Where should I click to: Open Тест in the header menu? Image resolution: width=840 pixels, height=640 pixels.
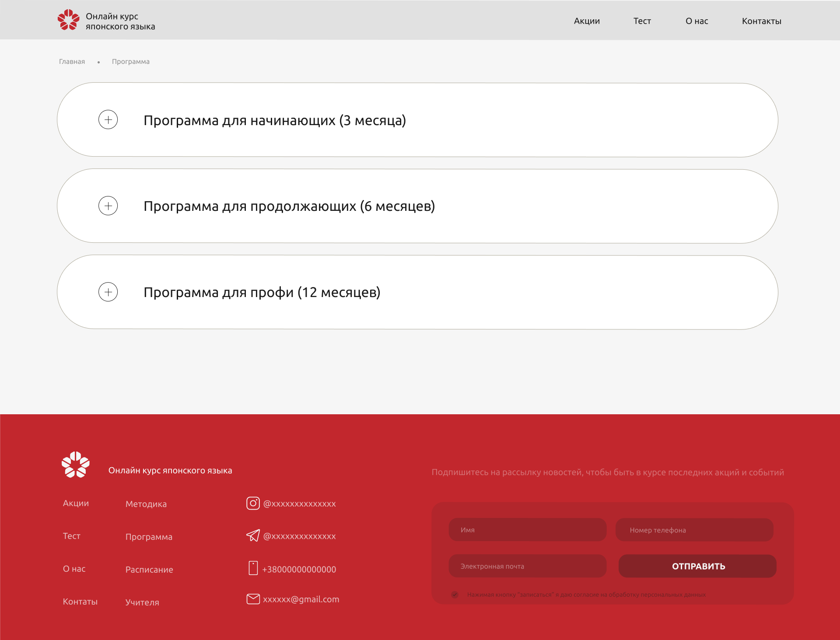click(642, 21)
